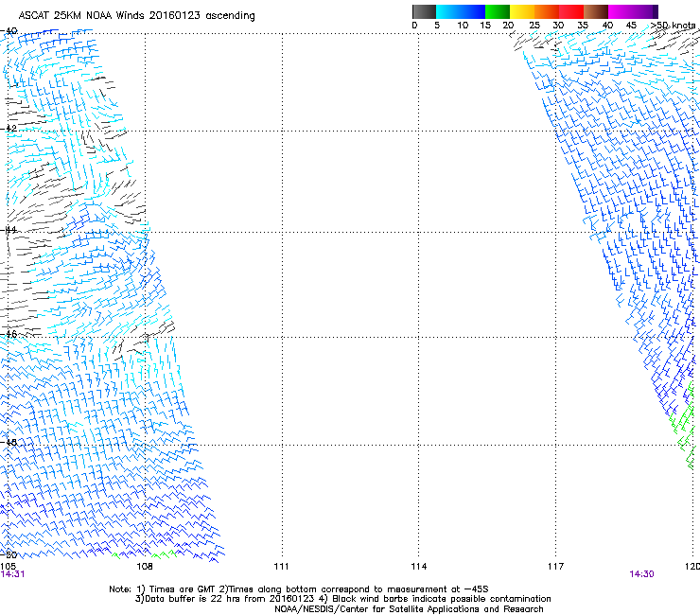Click the longitude label 114
Viewport: 700px width, 615px height.
pos(418,567)
